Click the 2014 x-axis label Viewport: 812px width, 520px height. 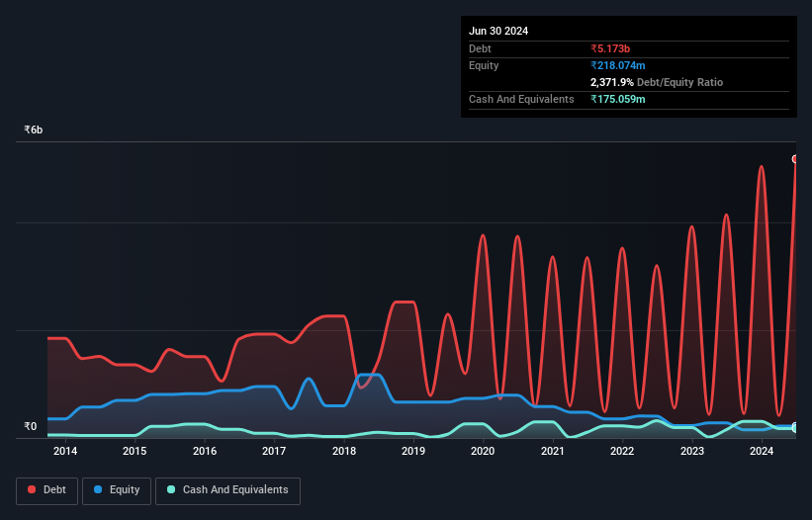click(x=65, y=451)
